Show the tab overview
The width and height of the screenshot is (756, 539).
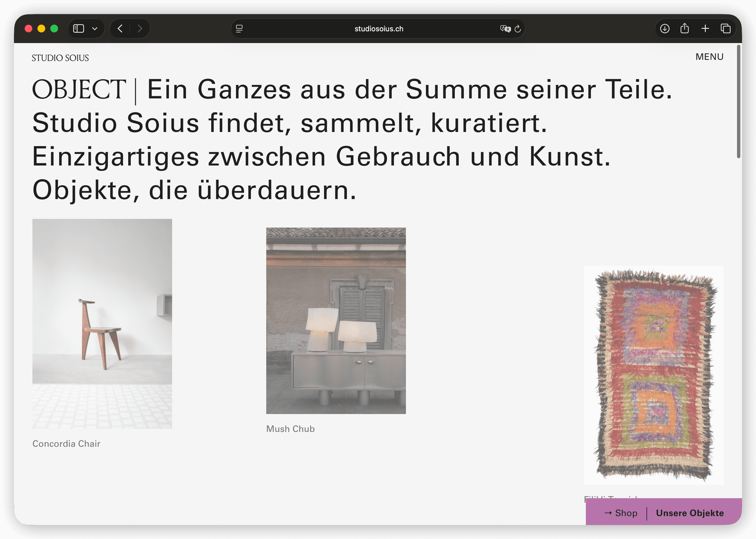[x=726, y=29]
